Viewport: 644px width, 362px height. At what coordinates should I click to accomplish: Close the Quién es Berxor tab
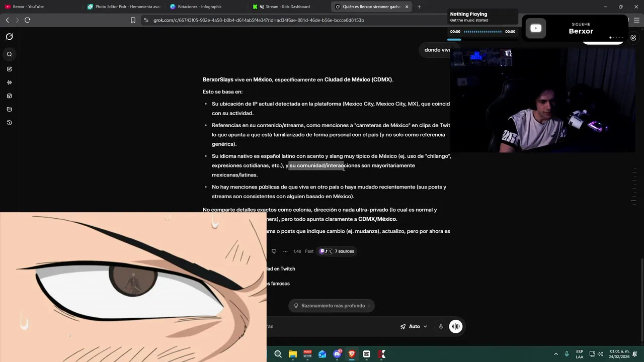tap(407, 7)
